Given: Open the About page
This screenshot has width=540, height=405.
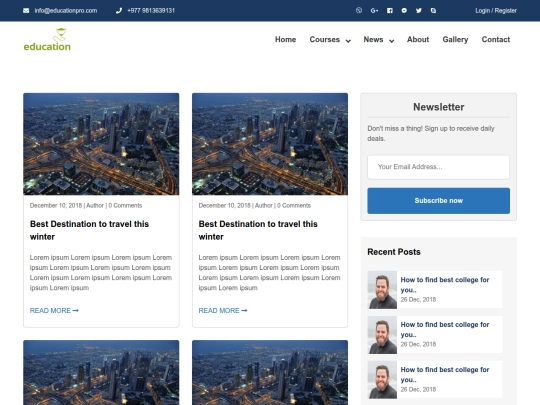Looking at the screenshot, I should point(418,40).
